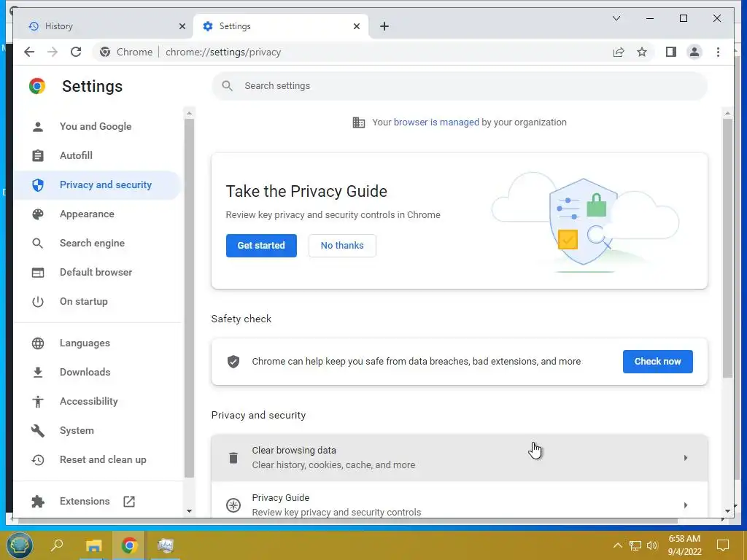Screen dimensions: 747x560
Task: Click the Extensions external-link icon
Action: tap(129, 501)
